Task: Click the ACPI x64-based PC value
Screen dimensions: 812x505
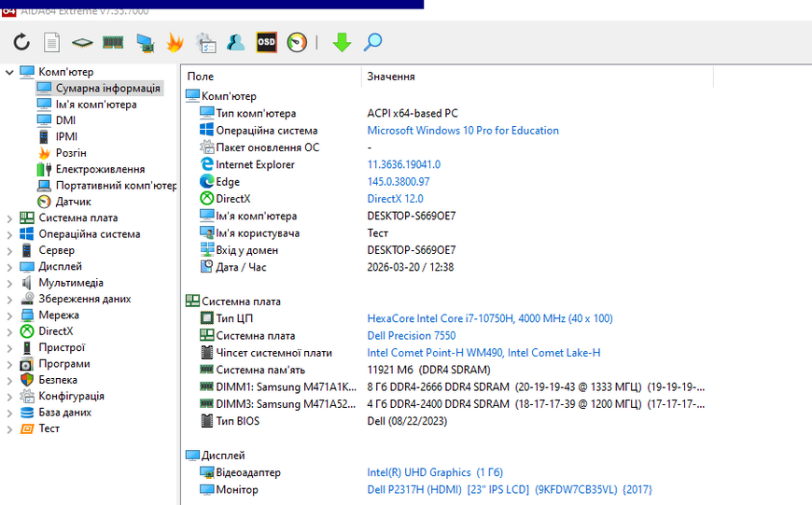Action: (x=413, y=114)
